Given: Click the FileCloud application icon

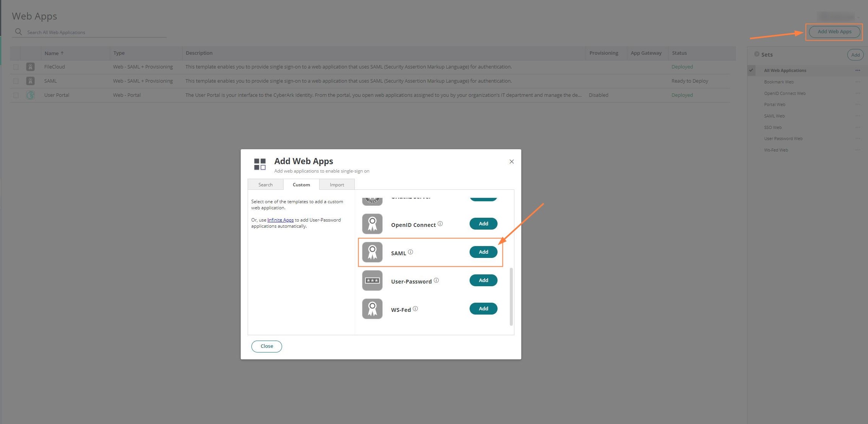Looking at the screenshot, I should (30, 67).
